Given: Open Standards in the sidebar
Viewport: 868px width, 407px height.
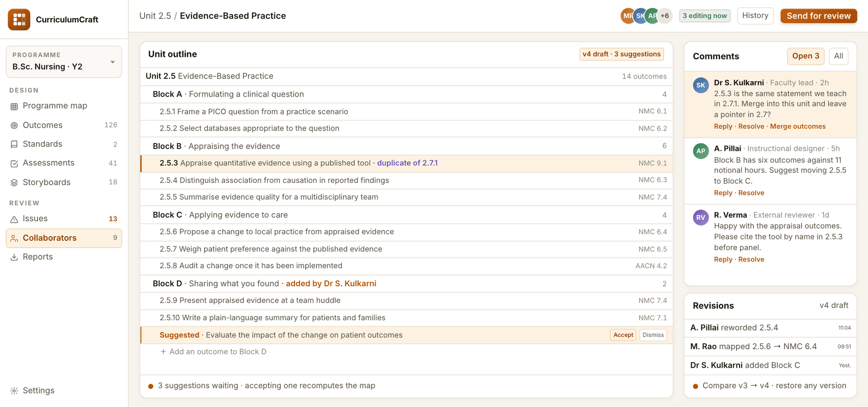Looking at the screenshot, I should click(64, 144).
